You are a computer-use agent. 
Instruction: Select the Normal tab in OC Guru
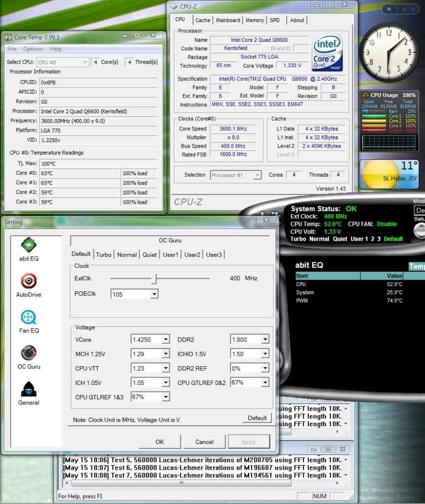pyautogui.click(x=127, y=255)
